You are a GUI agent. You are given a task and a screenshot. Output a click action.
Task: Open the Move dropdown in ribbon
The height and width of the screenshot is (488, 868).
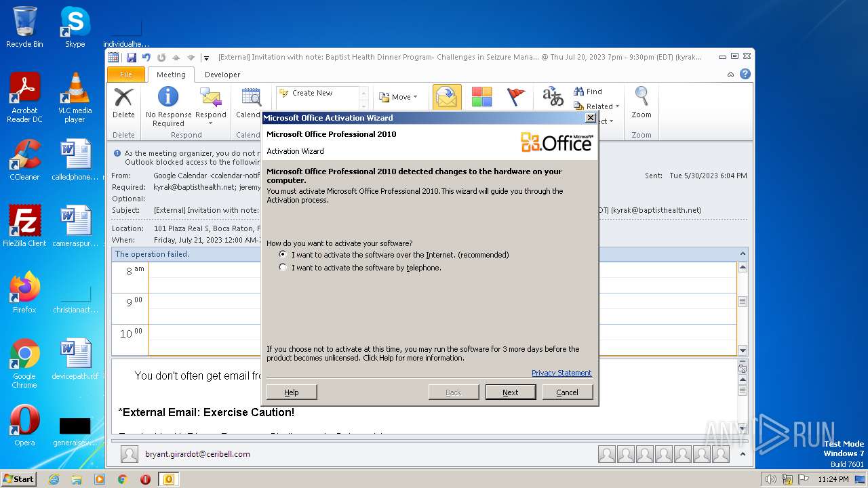[398, 97]
